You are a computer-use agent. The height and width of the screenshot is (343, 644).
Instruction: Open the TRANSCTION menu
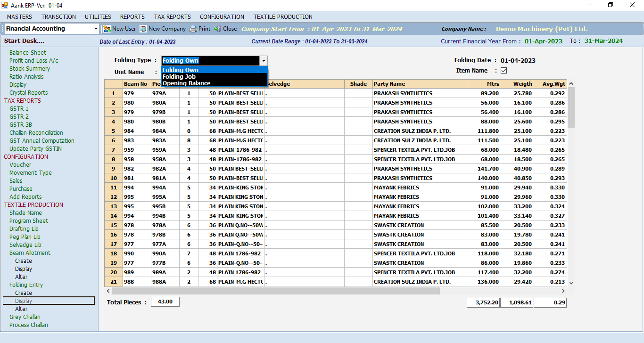(x=58, y=16)
